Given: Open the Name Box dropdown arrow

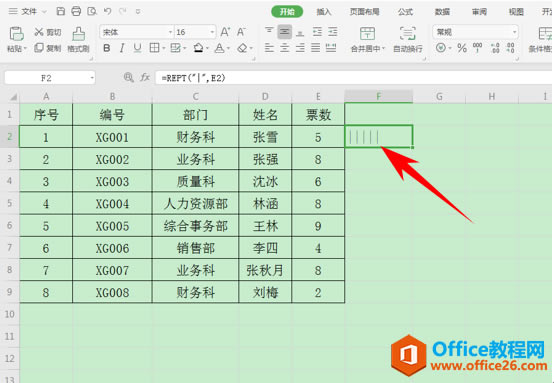Looking at the screenshot, I should click(x=92, y=78).
